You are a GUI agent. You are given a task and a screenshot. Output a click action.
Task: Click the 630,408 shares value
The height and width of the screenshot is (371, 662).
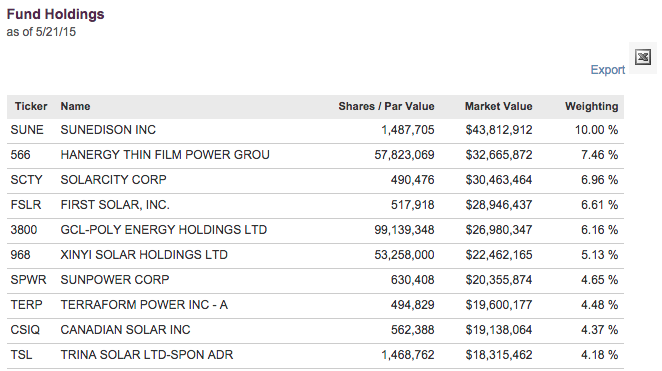point(412,279)
